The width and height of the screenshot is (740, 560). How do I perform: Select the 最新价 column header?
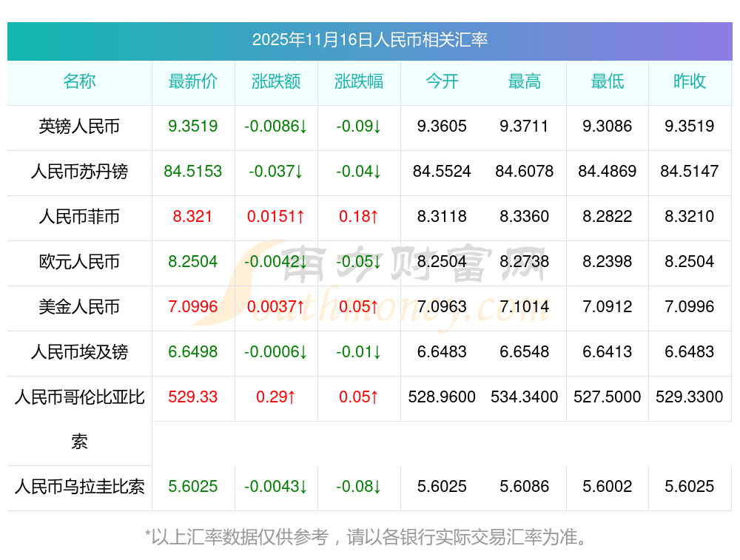pos(193,81)
